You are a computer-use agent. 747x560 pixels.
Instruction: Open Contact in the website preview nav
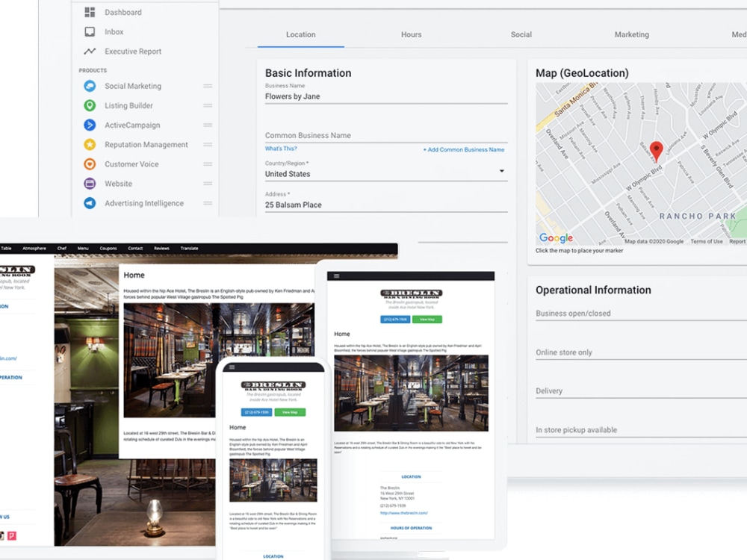[135, 248]
